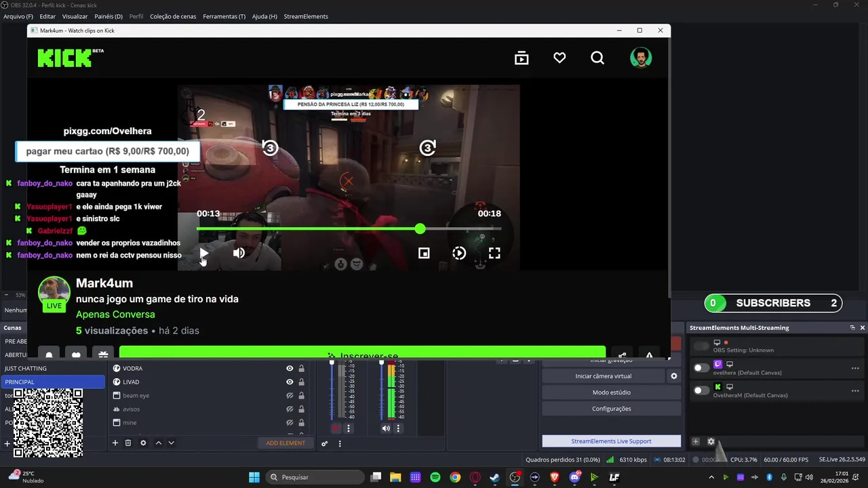Select JUST CHATTING scene

pyautogui.click(x=53, y=368)
